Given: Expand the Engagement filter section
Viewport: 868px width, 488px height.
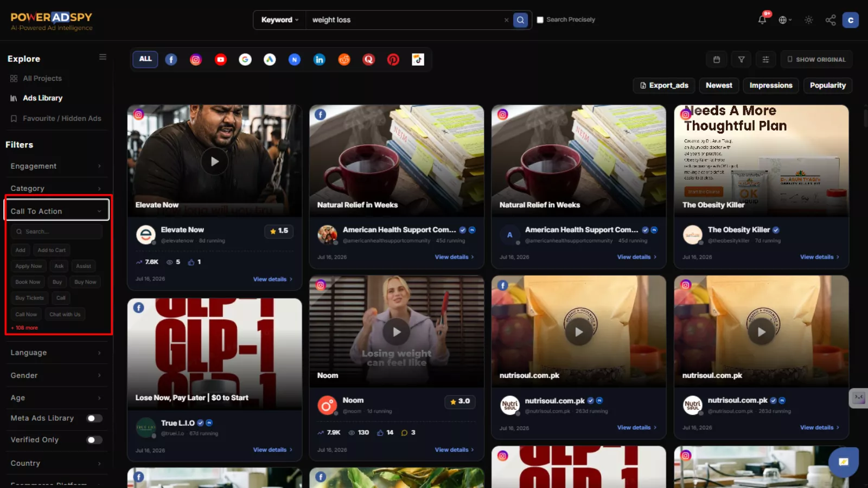Looking at the screenshot, I should 56,166.
